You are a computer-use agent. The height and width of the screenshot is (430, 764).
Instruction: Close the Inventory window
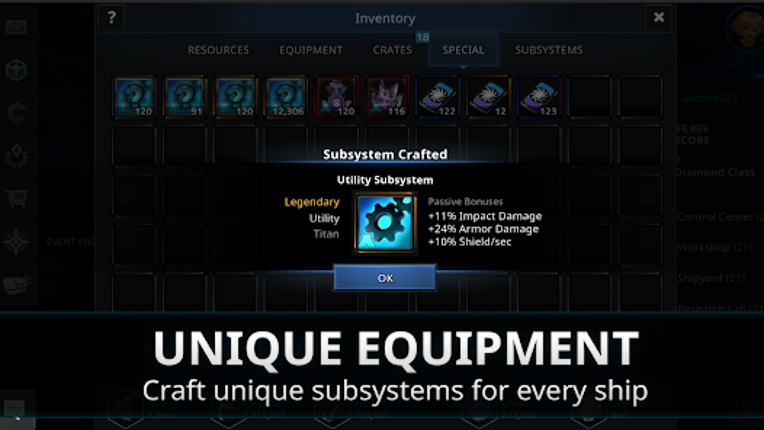click(659, 18)
